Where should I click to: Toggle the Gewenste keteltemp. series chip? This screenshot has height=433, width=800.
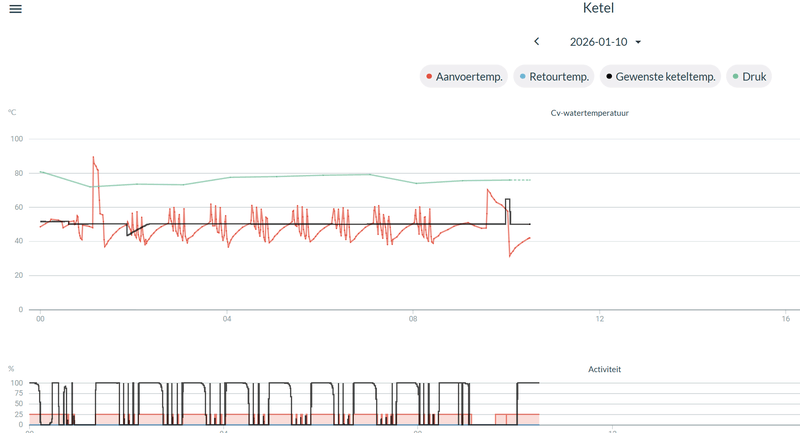tap(660, 77)
